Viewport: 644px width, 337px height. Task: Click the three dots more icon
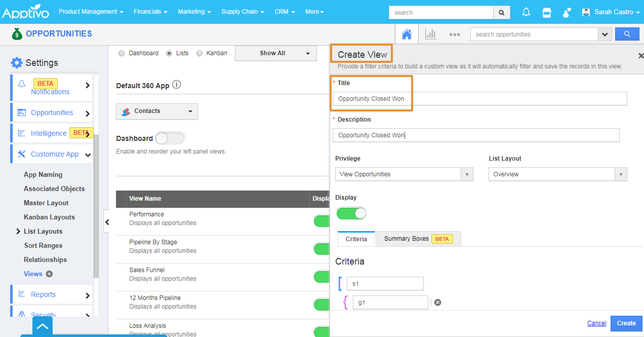click(454, 34)
